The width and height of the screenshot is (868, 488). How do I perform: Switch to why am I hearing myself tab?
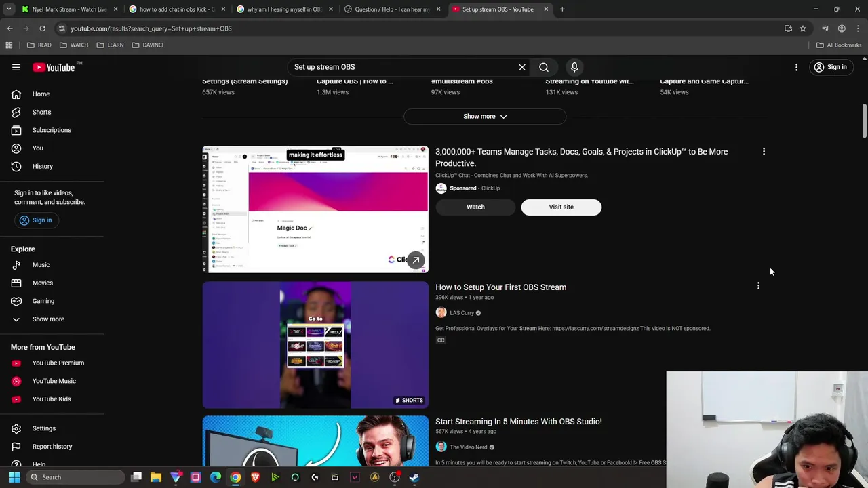283,9
